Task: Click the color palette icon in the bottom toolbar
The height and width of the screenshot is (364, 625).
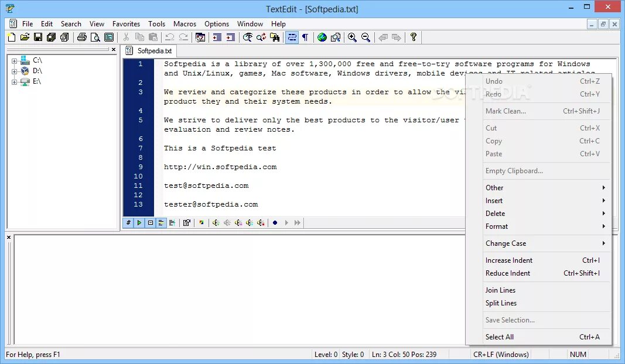Action: coord(201,222)
